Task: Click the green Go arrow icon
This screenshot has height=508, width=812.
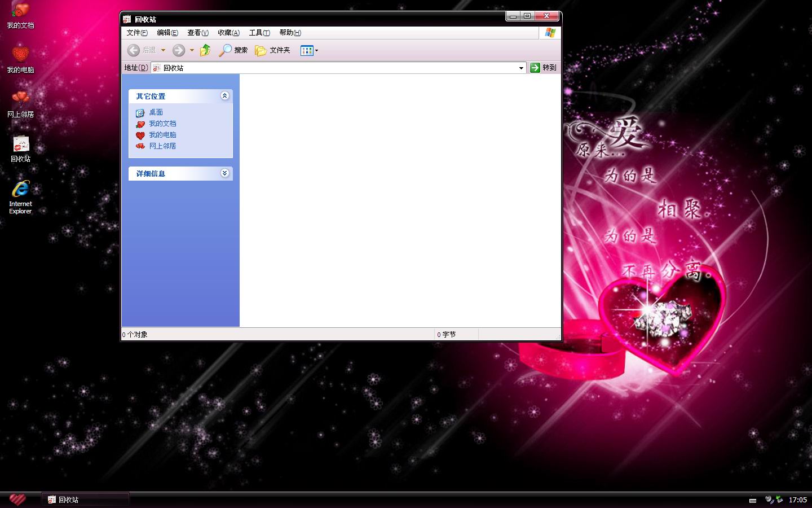Action: [x=535, y=68]
